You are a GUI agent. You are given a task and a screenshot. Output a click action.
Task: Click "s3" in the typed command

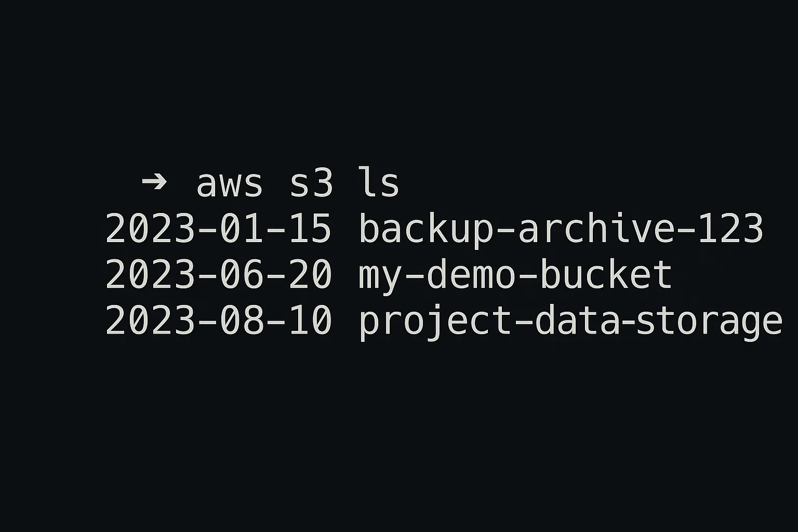click(x=311, y=183)
